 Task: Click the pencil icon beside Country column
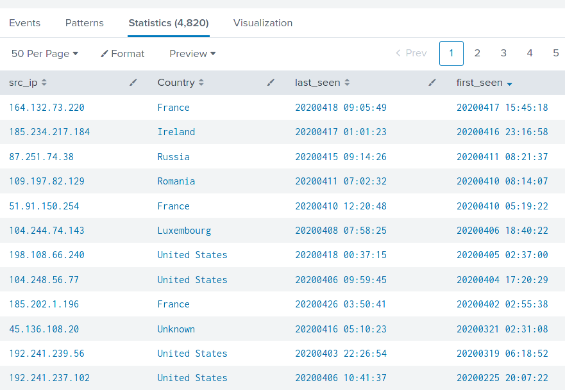[271, 83]
